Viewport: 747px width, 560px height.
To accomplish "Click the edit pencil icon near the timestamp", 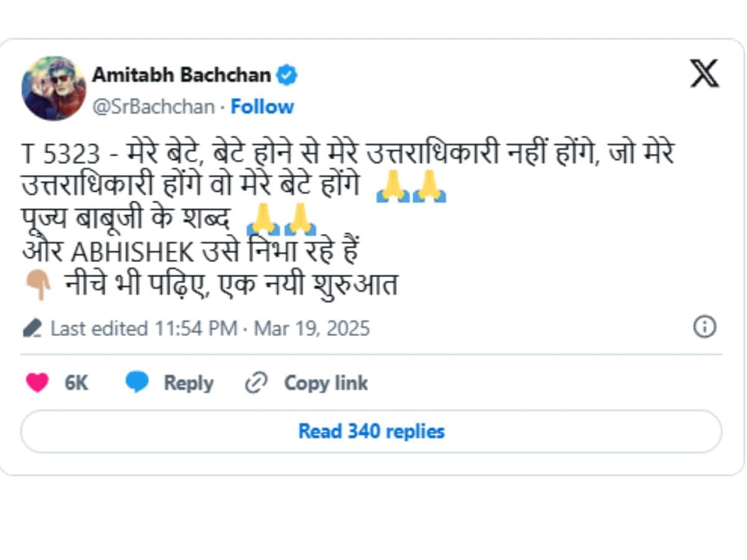I will [x=32, y=328].
